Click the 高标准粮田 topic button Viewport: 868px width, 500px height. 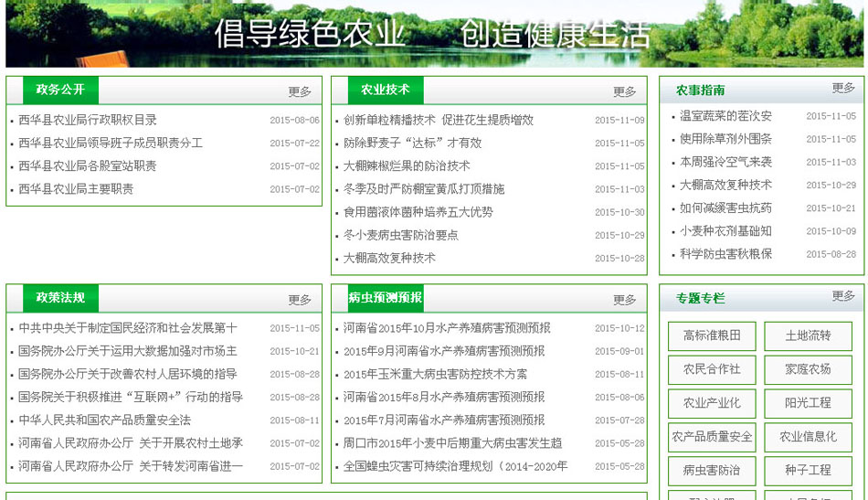coord(712,335)
